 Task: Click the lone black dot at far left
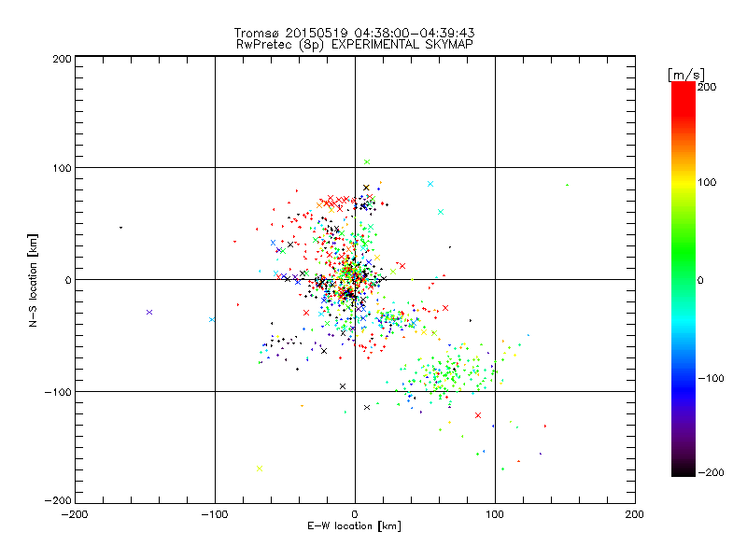pos(121,228)
